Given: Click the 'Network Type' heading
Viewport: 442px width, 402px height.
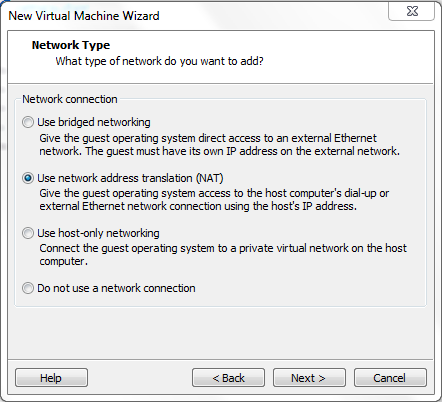Looking at the screenshot, I should (x=71, y=45).
